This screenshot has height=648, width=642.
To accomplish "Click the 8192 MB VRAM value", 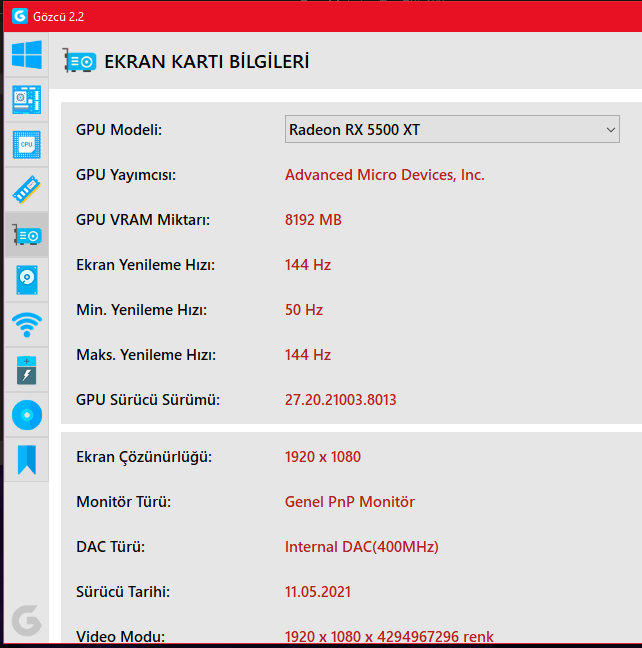I will (x=313, y=220).
